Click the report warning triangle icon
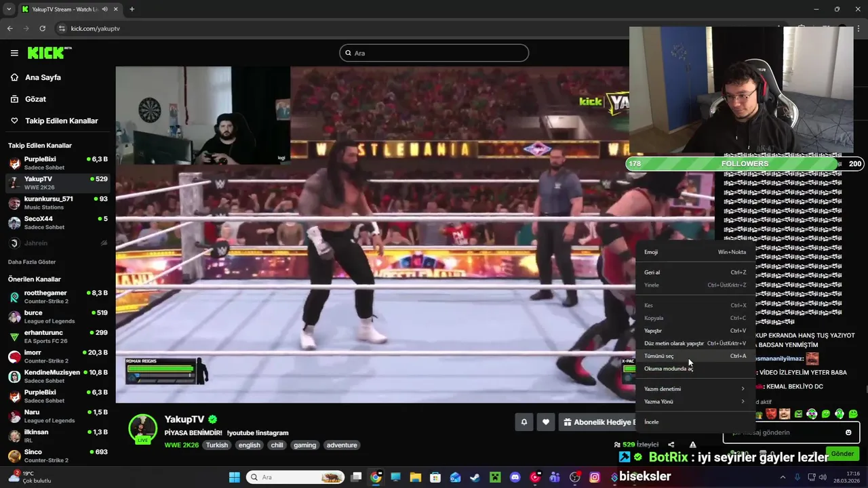Viewport: 868px width, 488px height. pyautogui.click(x=692, y=445)
